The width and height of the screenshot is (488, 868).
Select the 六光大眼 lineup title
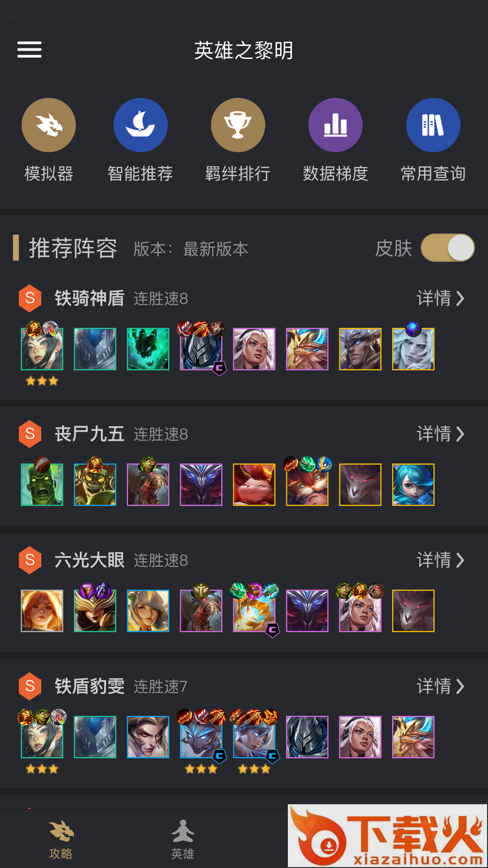point(89,560)
